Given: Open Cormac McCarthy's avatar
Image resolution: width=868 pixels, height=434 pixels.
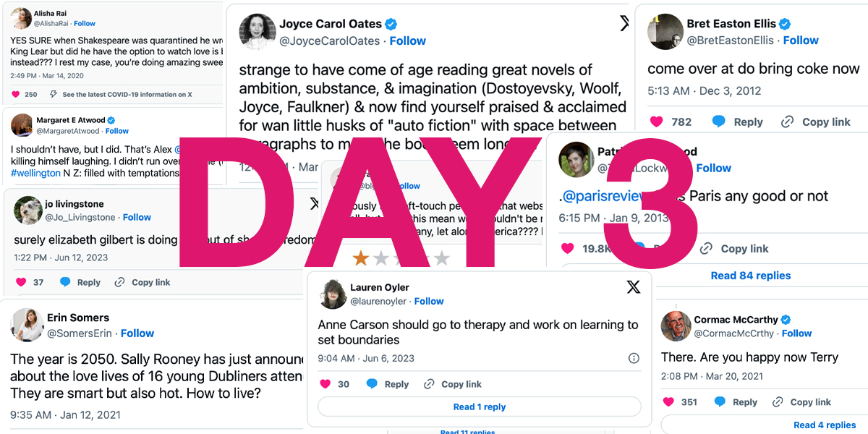Looking at the screenshot, I should [x=676, y=325].
